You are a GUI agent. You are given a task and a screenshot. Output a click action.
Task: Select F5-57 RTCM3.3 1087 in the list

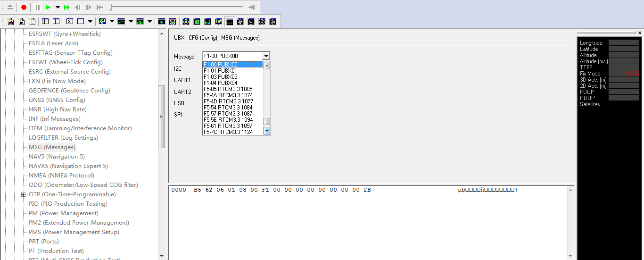[x=232, y=114]
